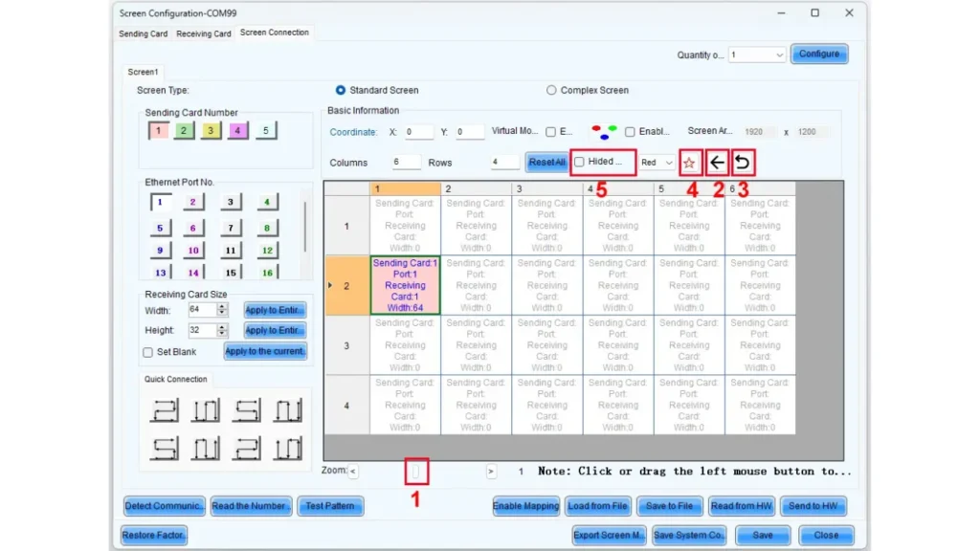Click the left arrow back icon

(x=717, y=163)
